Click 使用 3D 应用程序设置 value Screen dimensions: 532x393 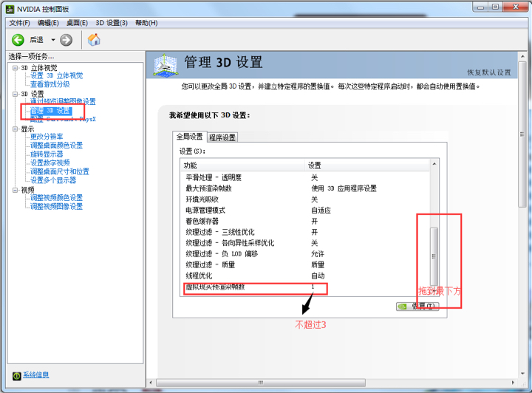click(344, 188)
